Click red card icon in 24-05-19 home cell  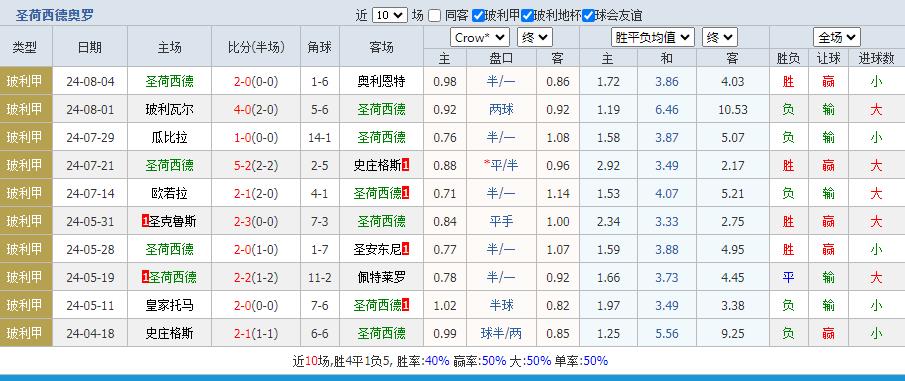click(145, 277)
